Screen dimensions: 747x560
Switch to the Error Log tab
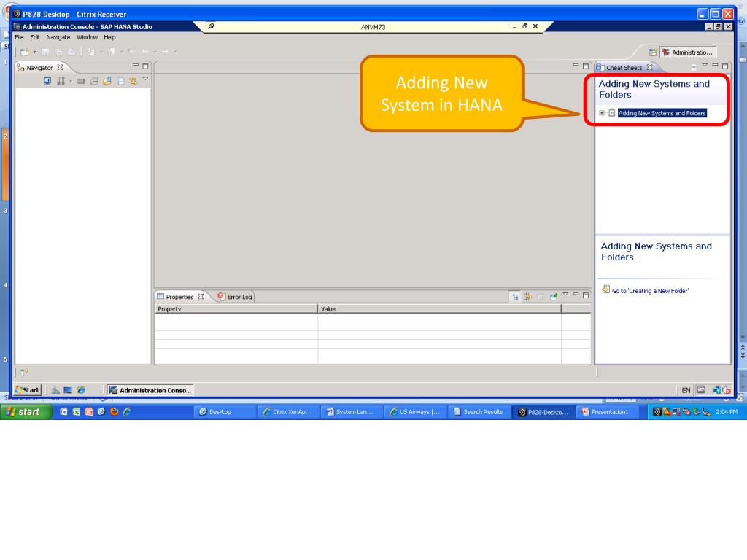[235, 297]
